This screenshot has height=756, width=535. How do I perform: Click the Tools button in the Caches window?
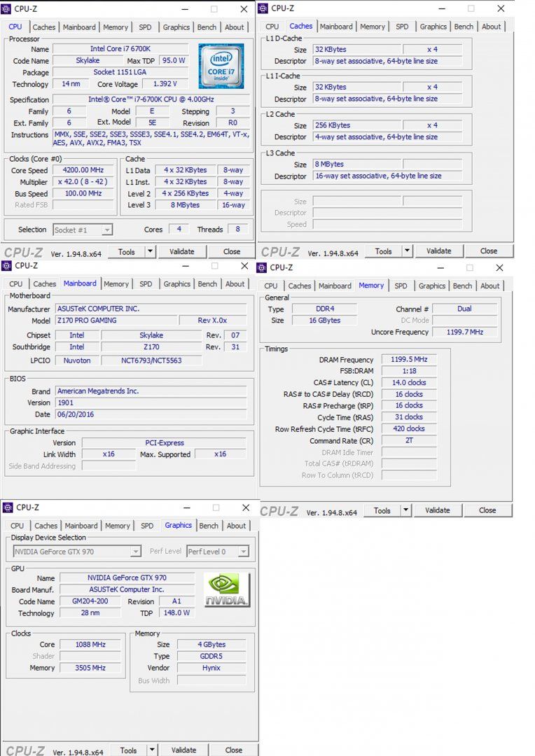tap(383, 251)
